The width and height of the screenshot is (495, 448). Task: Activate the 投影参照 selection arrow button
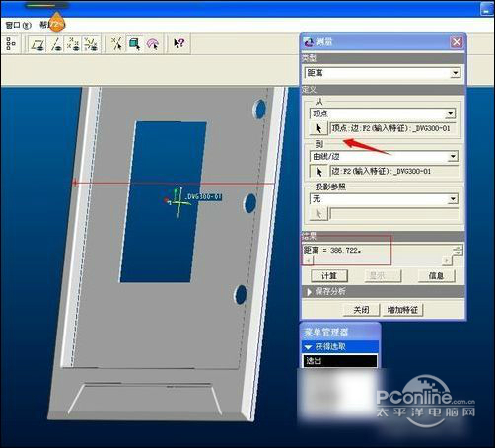coord(318,214)
